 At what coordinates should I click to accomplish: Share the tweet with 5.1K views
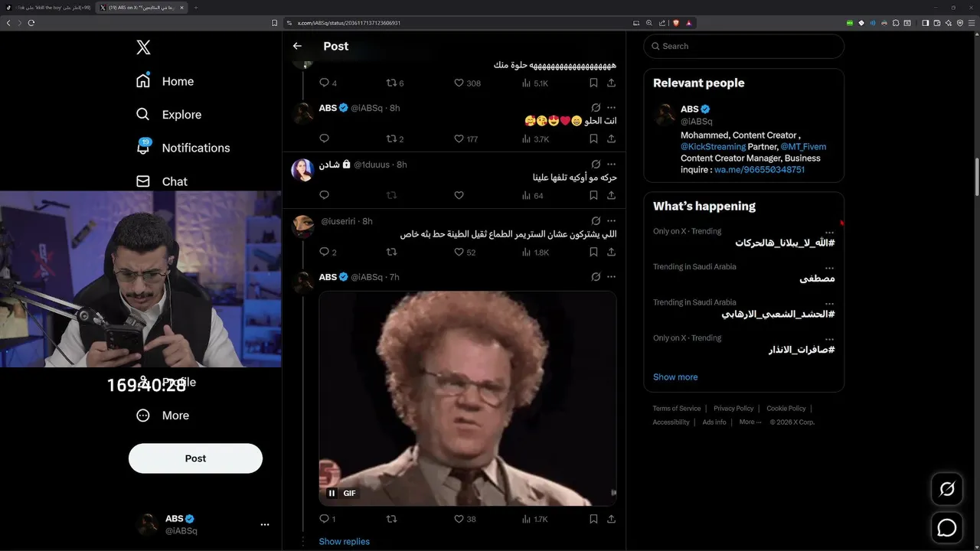[611, 83]
